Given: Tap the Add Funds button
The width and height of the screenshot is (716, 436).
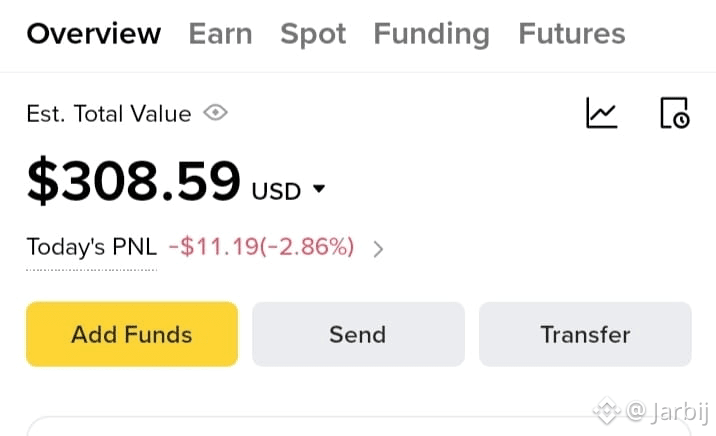Looking at the screenshot, I should point(132,334).
